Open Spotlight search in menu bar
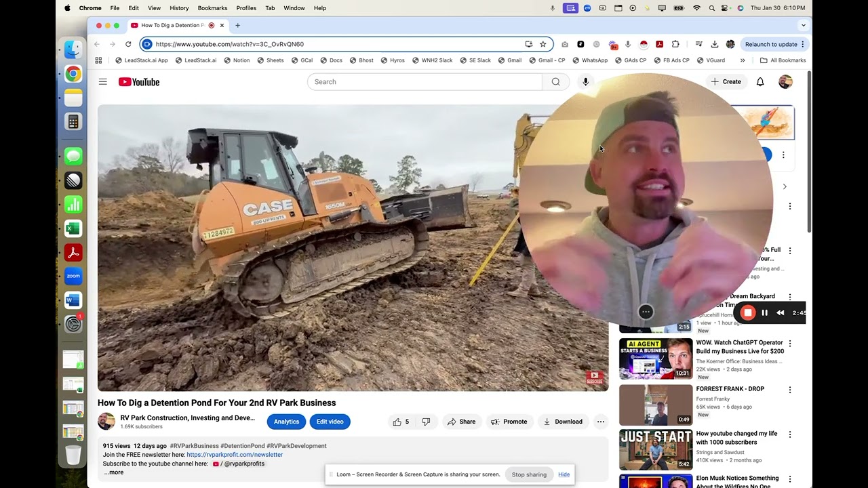 [711, 8]
